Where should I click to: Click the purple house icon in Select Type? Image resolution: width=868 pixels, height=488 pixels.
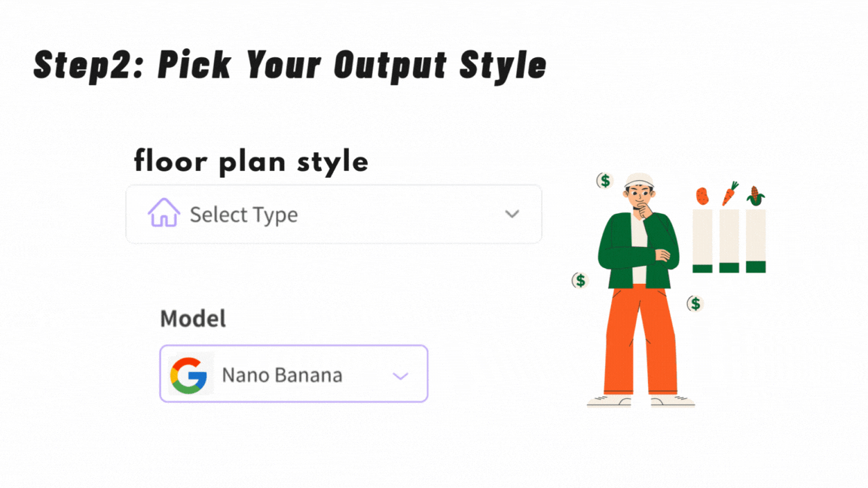click(164, 215)
